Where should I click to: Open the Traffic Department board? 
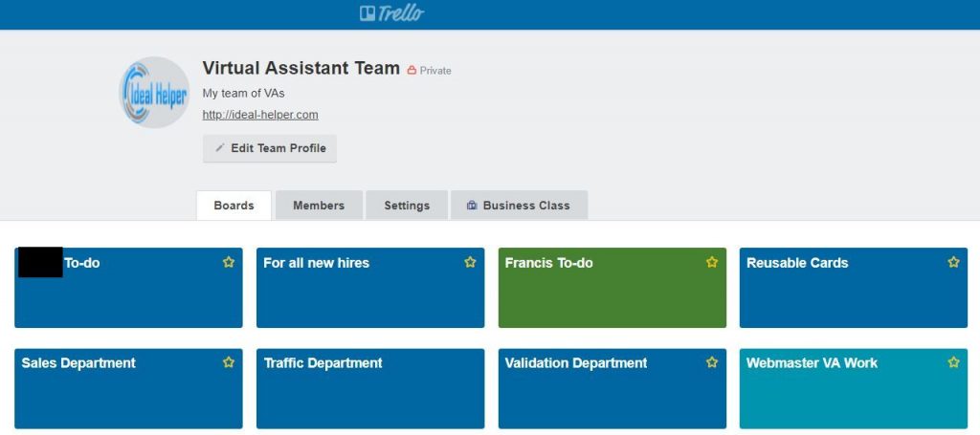(x=370, y=388)
